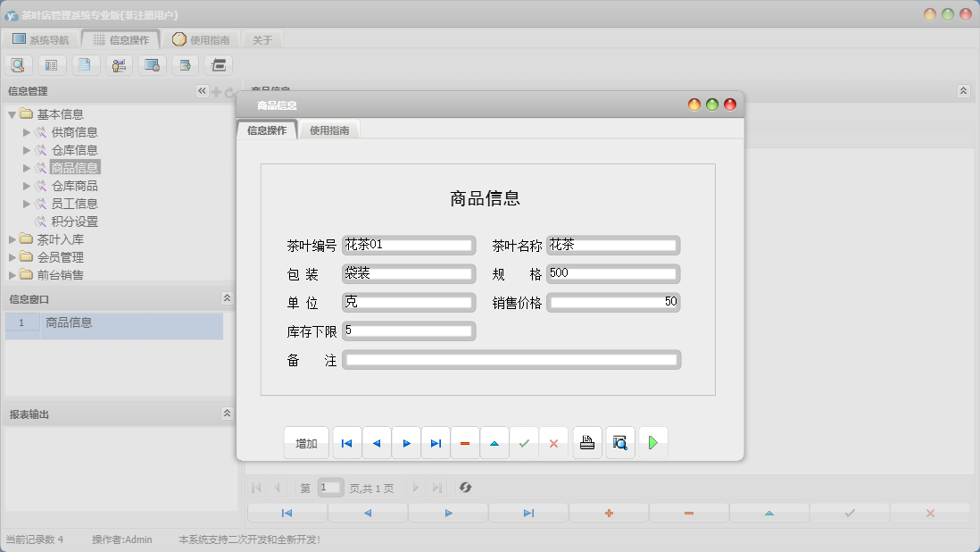Expand the 供商信息 tree node

[28, 131]
